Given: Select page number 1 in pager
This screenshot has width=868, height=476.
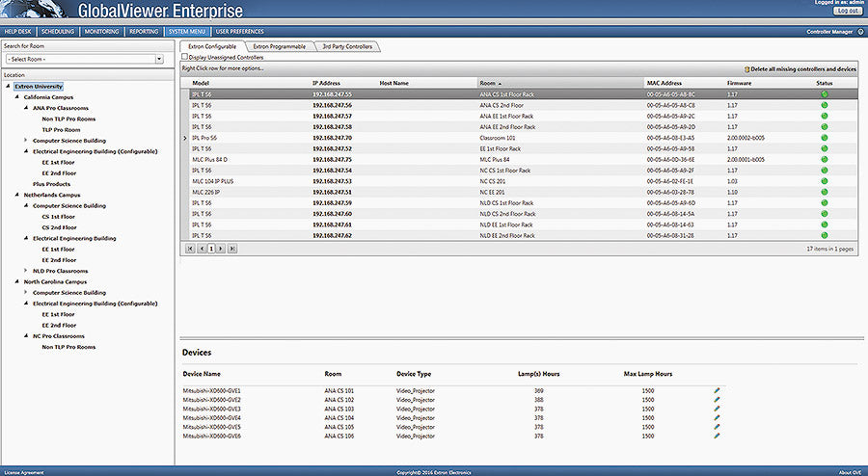Looking at the screenshot, I should [211, 249].
